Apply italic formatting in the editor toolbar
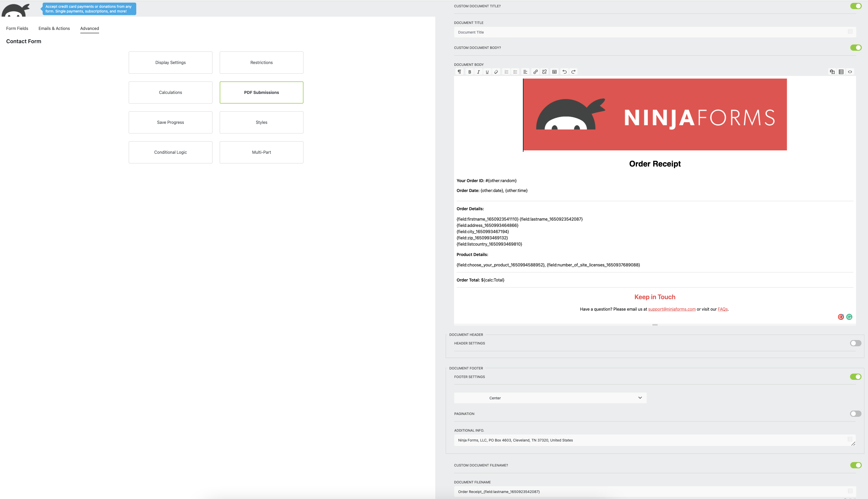 coord(478,72)
